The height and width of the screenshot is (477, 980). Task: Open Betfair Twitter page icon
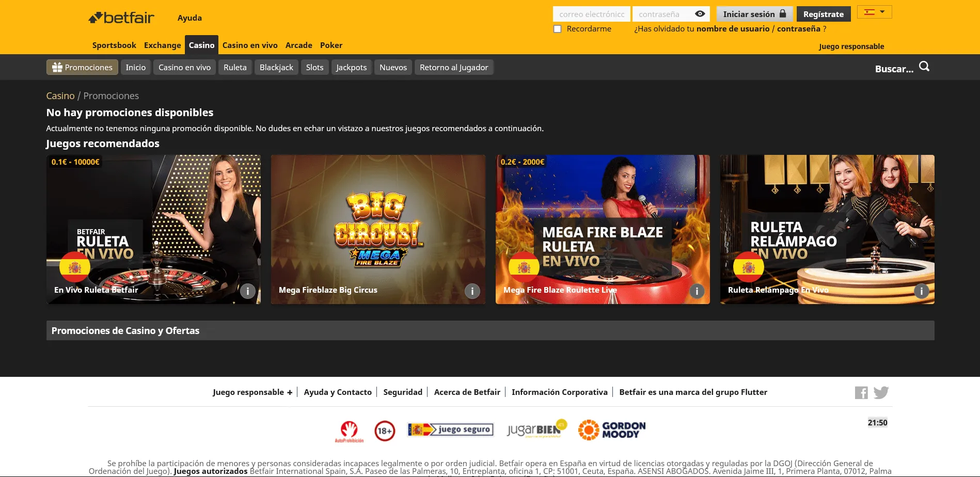(x=881, y=393)
